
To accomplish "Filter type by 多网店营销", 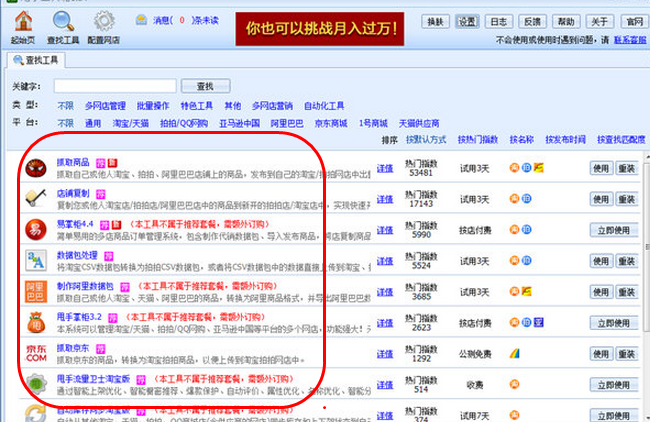I will click(x=272, y=106).
